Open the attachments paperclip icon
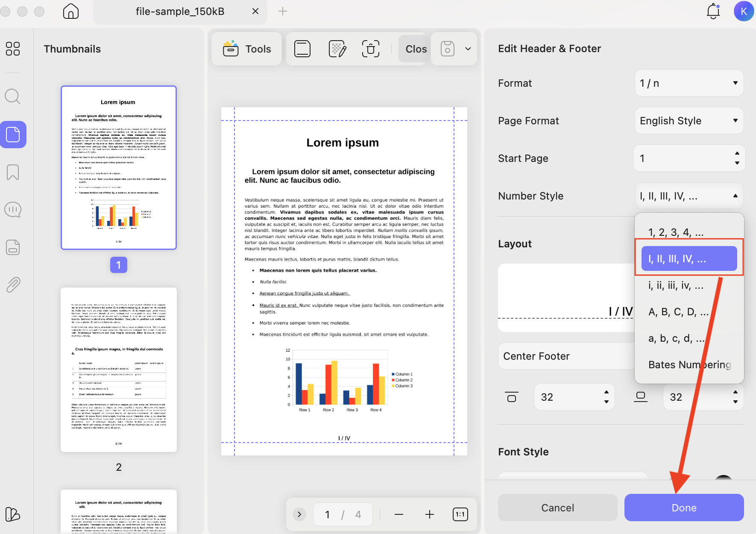The image size is (756, 534). click(13, 285)
